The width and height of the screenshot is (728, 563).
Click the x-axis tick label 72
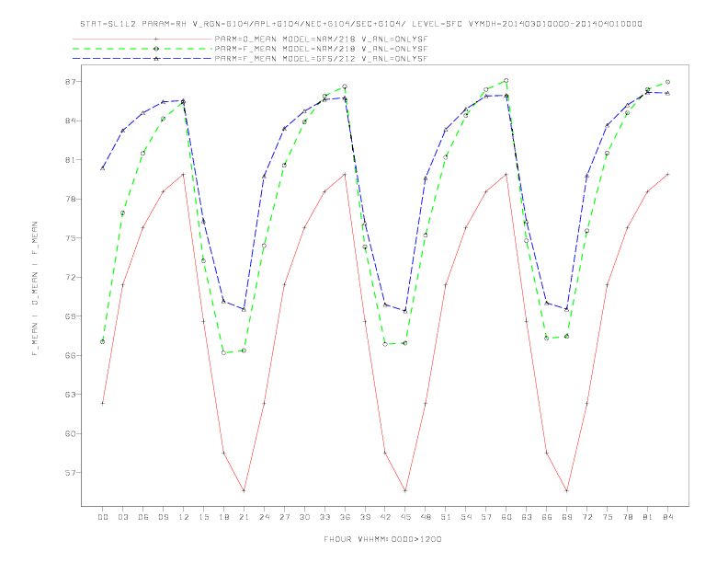pos(587,517)
